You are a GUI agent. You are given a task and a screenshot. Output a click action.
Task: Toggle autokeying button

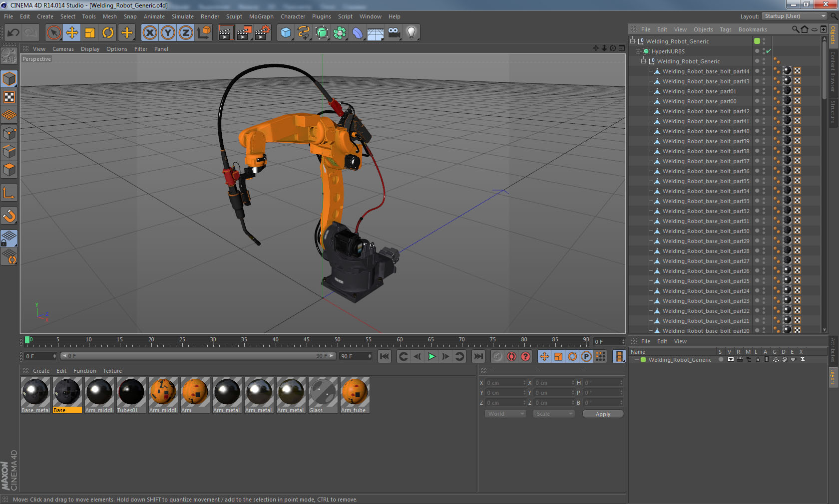[511, 356]
